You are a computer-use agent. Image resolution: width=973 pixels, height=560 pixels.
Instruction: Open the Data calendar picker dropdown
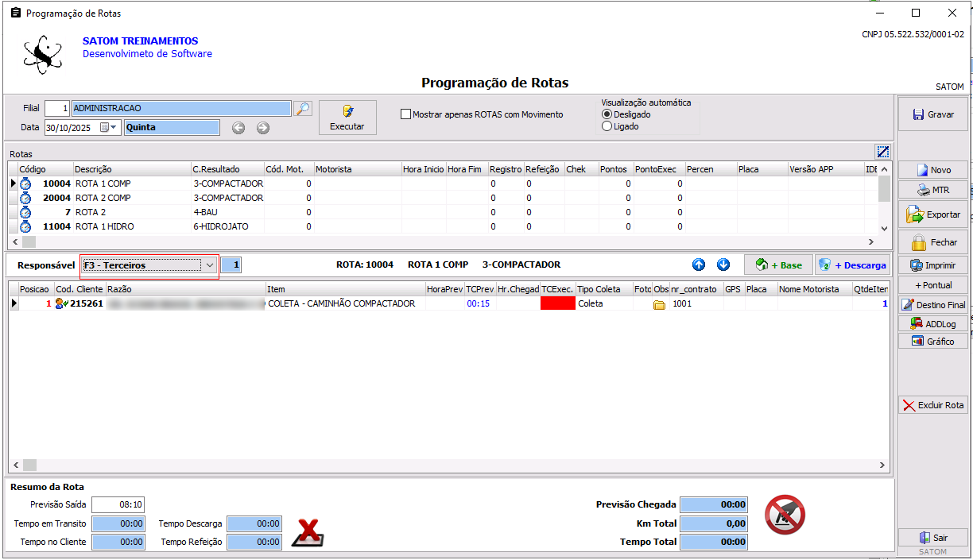113,127
